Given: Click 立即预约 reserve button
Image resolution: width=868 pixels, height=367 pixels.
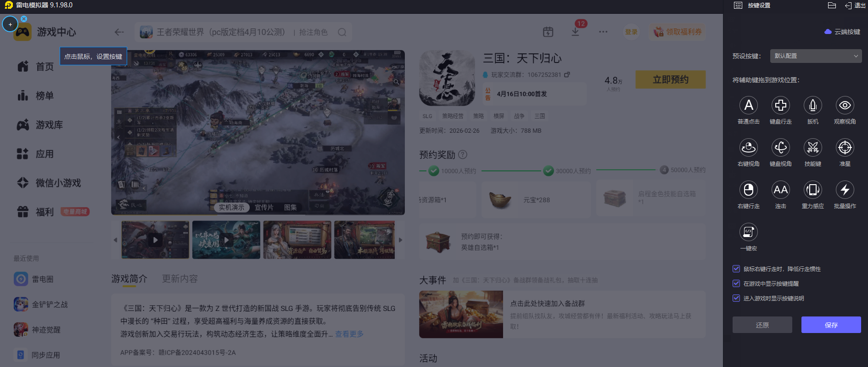Looking at the screenshot, I should (x=671, y=79).
